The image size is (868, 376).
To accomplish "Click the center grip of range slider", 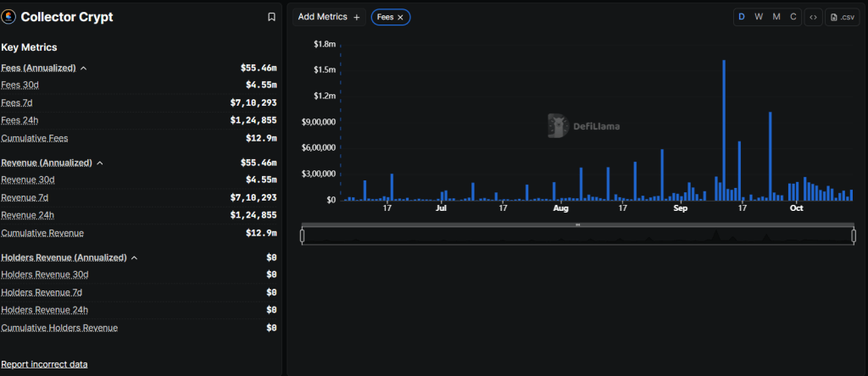I will (x=578, y=225).
